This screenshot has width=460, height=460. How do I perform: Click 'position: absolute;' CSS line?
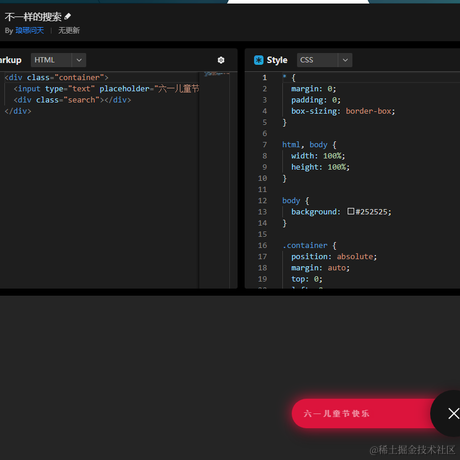pyautogui.click(x=334, y=257)
